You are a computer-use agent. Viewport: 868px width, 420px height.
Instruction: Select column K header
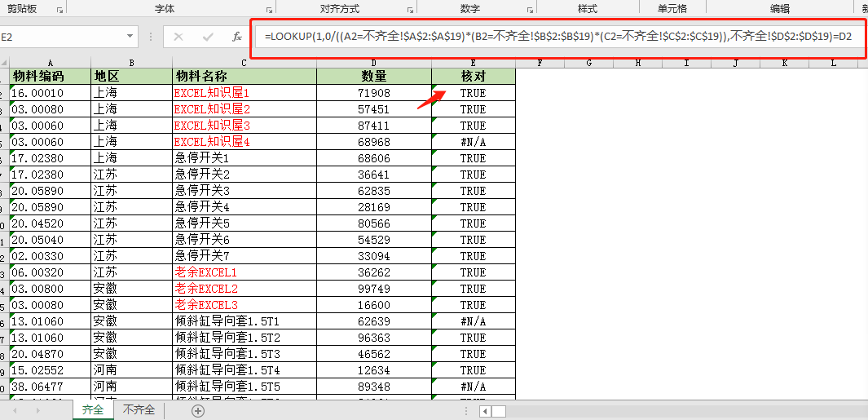[x=785, y=63]
